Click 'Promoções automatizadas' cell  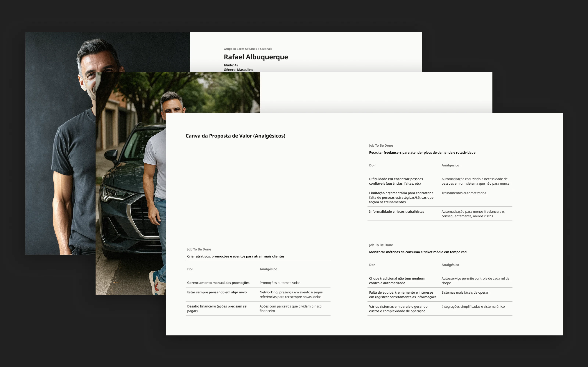[x=280, y=283]
